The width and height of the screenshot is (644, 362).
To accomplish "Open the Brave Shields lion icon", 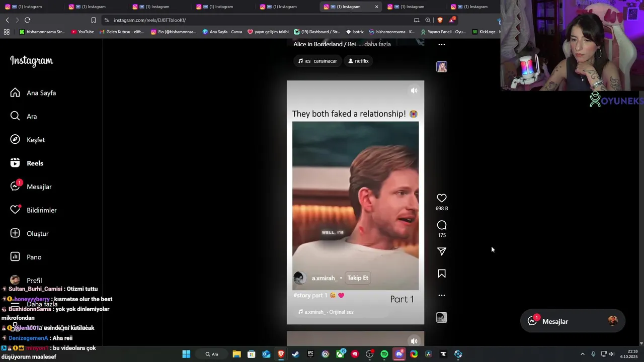I will pos(440,20).
